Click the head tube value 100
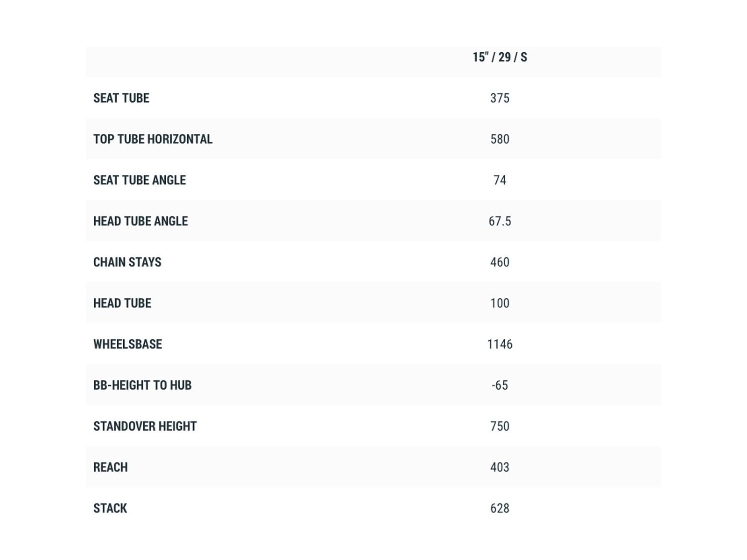The image size is (747, 560). point(500,303)
